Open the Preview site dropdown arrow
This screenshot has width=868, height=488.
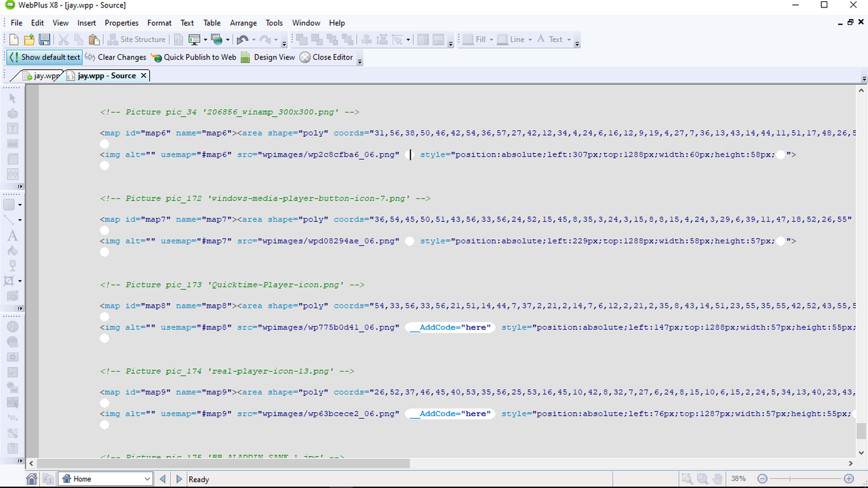point(205,40)
